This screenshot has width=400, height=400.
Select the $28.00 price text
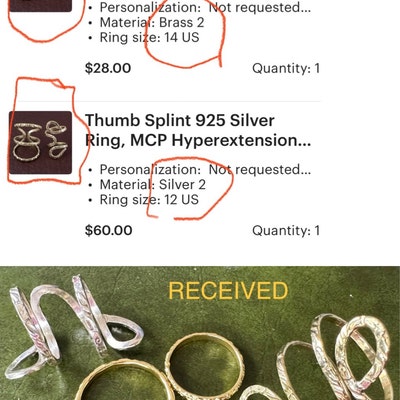click(108, 68)
